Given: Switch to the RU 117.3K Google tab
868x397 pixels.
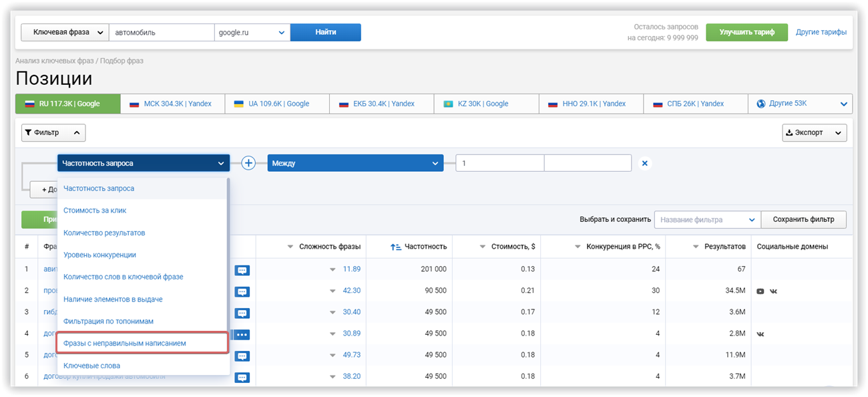Looking at the screenshot, I should 68,104.
